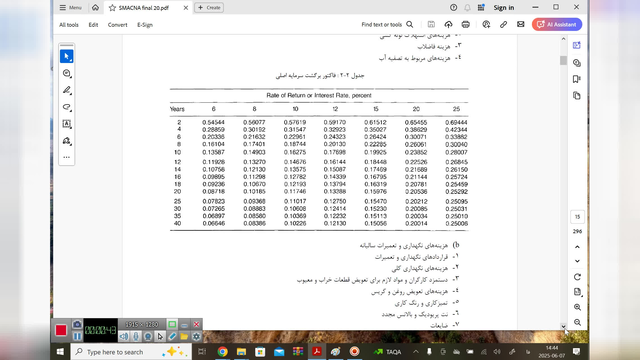Select the arrow selection tool
640x360 pixels.
67,56
